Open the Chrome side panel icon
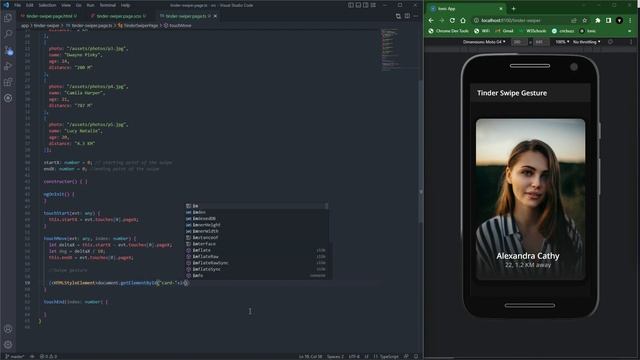640x360 pixels. point(608,20)
